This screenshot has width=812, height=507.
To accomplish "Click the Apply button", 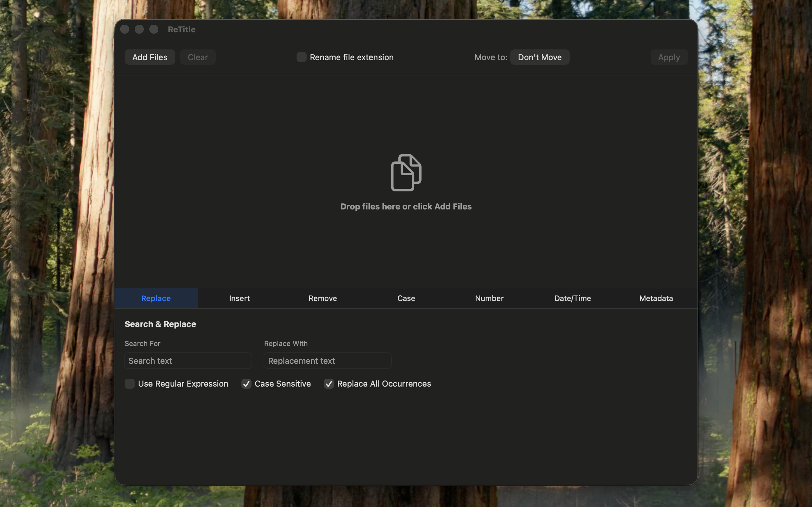I will (668, 57).
